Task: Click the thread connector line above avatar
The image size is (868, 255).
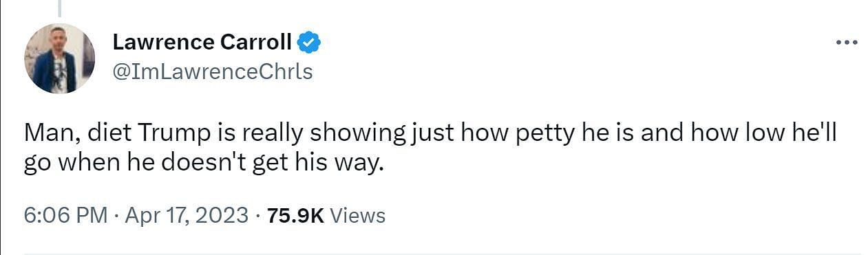Action: (x=59, y=8)
